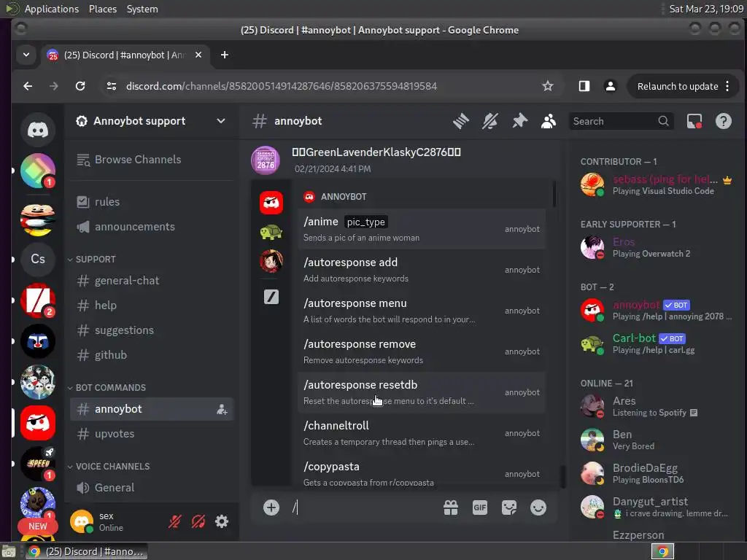Open the help channel
Viewport: 747px width, 560px height.
(x=152, y=306)
